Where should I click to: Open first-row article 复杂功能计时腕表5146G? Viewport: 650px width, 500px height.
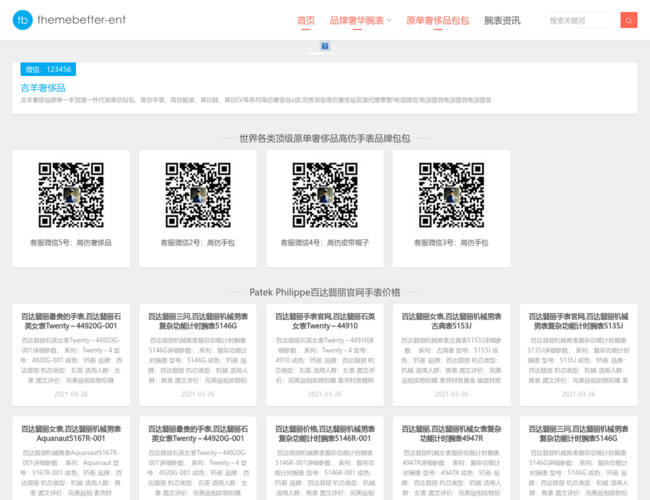pos(198,321)
